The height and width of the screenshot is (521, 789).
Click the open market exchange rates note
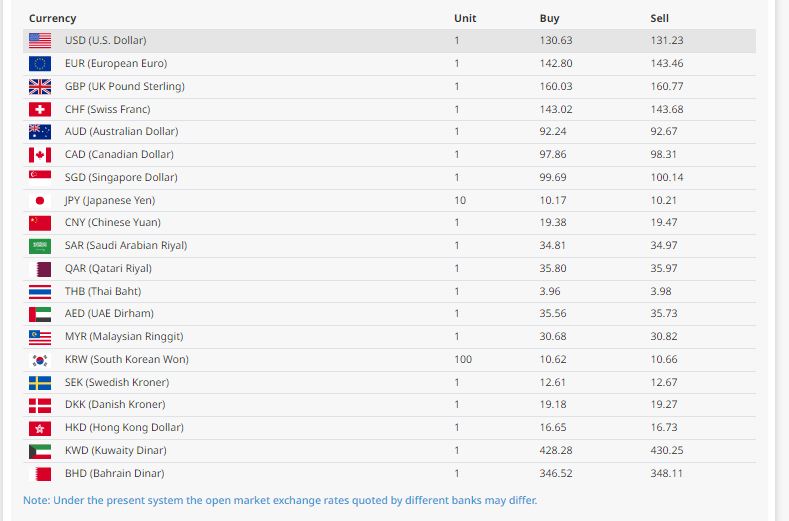[280, 500]
